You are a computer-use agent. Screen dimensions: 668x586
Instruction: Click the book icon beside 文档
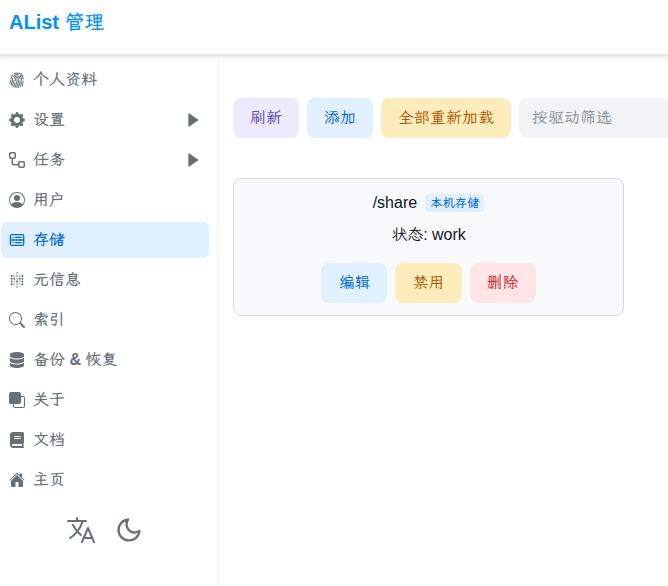[x=17, y=440]
